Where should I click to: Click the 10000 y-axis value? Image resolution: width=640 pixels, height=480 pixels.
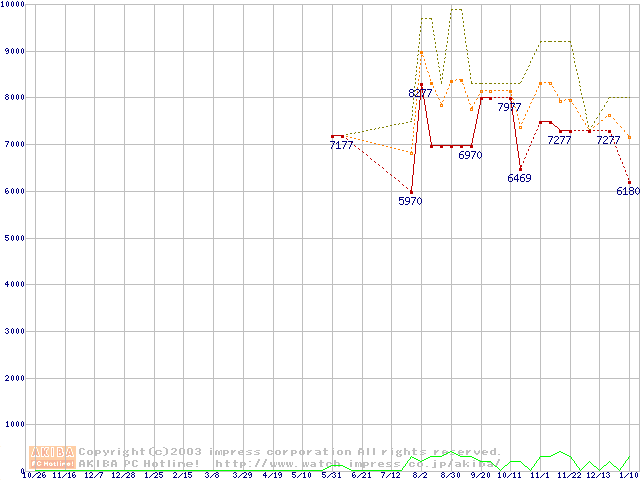pyautogui.click(x=14, y=5)
